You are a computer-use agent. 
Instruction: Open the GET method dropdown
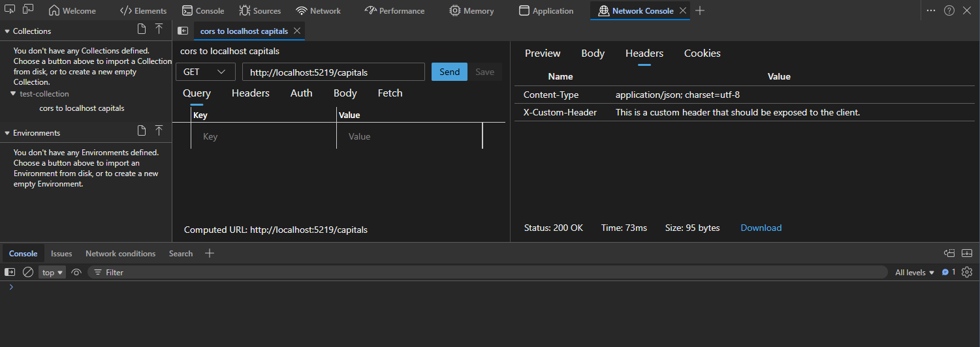click(x=206, y=72)
